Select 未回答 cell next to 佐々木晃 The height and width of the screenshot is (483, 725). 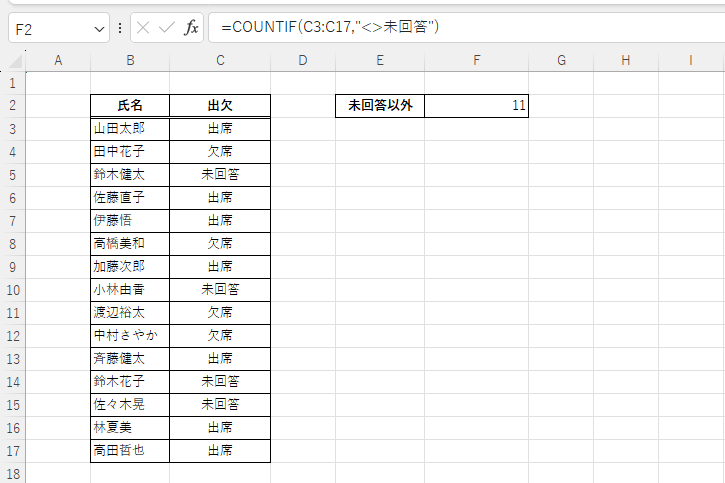(x=220, y=405)
